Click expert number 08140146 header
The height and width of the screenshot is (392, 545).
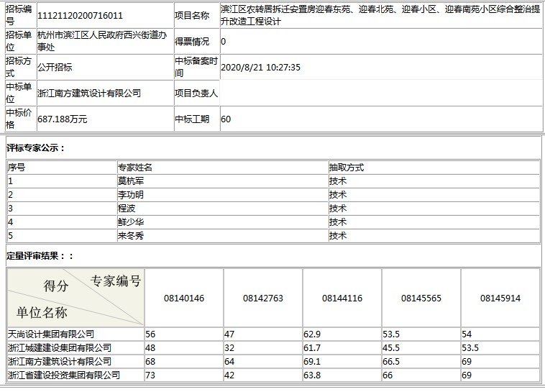[x=184, y=298]
